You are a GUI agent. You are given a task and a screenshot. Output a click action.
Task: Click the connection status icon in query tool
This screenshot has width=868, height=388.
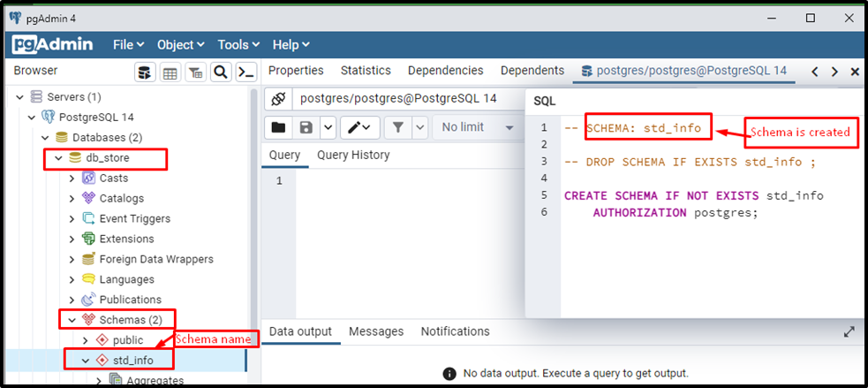(x=278, y=99)
